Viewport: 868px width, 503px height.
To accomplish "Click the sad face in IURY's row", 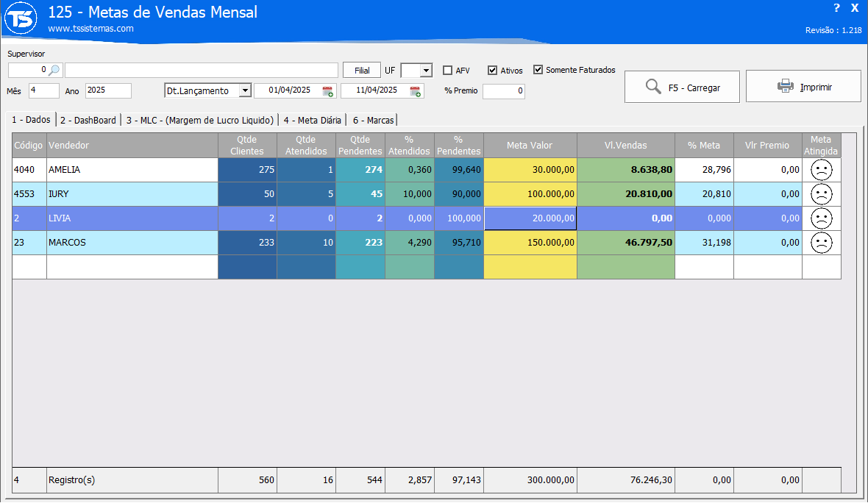I will (x=821, y=194).
